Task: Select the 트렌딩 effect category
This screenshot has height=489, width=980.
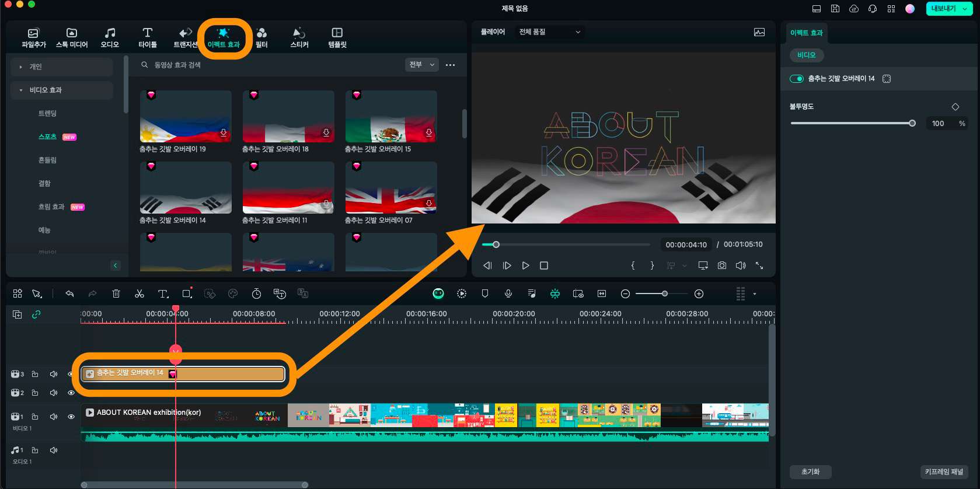Action: point(47,113)
